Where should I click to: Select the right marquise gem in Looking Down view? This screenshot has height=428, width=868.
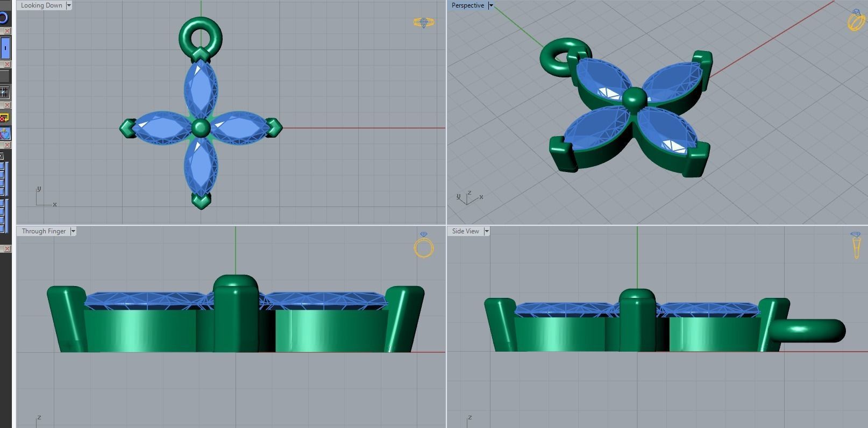tap(239, 127)
